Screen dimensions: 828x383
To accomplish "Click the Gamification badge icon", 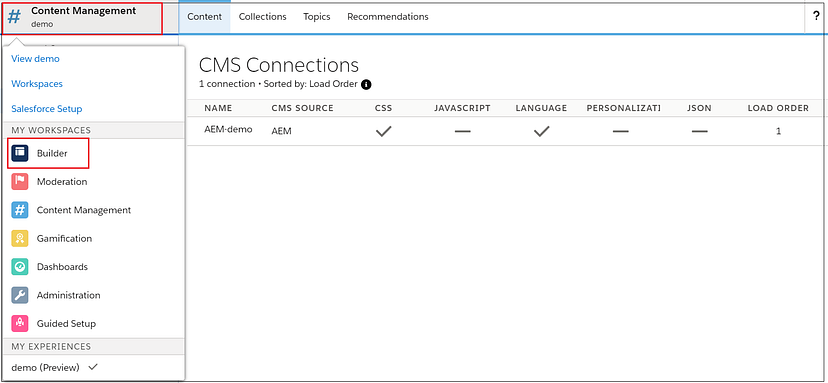I will pos(20,239).
